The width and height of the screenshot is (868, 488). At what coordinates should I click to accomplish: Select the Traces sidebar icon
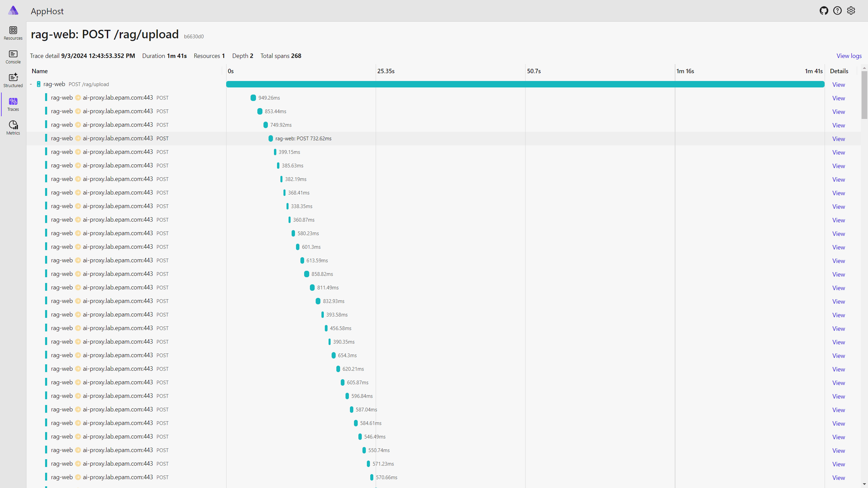(x=13, y=104)
